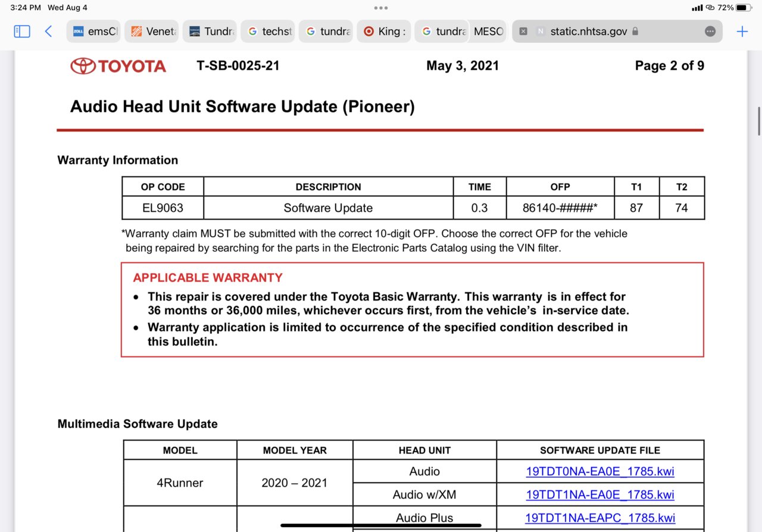
Task: Switch to the MESO tab
Action: tap(488, 32)
